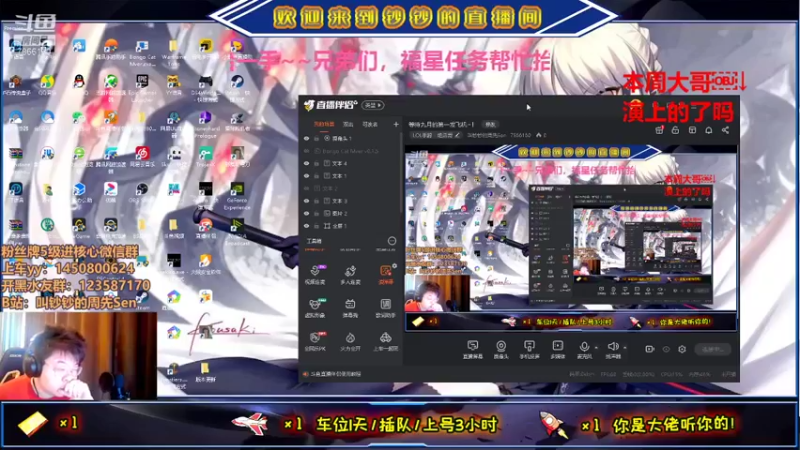The image size is (800, 450).
Task: Add a 摄像头 camera source
Action: (x=501, y=349)
